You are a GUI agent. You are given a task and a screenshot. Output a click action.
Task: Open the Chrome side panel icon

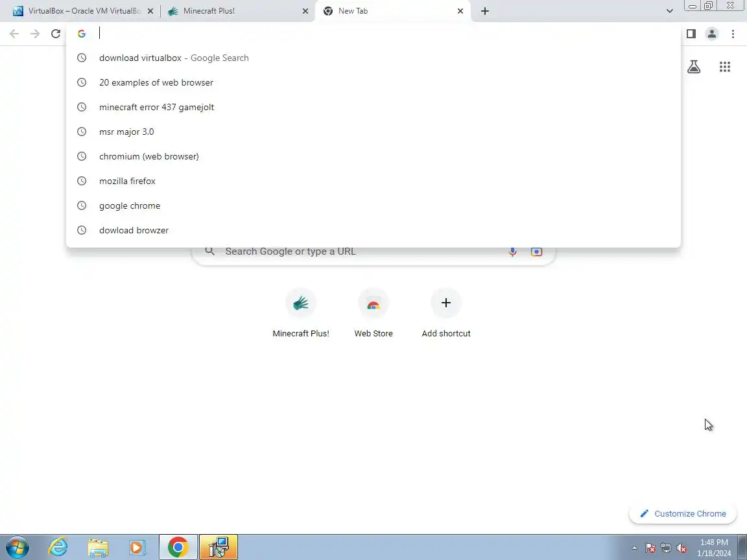point(691,33)
